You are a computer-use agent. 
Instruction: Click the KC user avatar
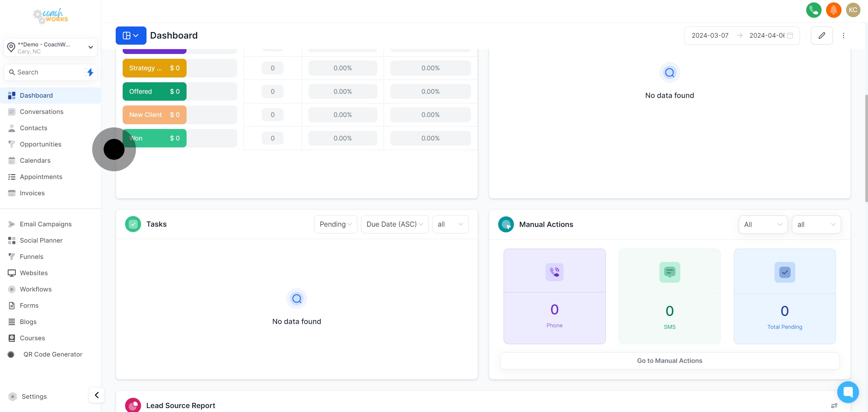[x=853, y=10]
